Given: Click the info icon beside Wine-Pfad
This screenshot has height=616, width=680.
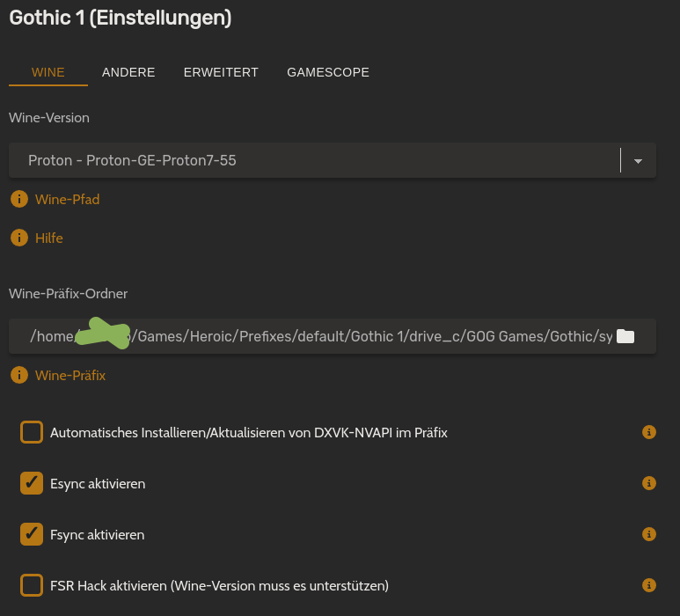Looking at the screenshot, I should pos(18,200).
